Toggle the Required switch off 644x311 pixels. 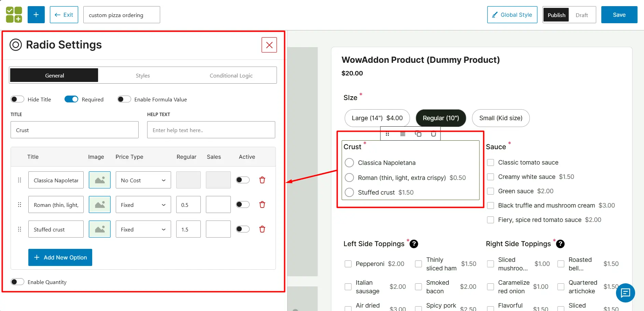[x=71, y=99]
